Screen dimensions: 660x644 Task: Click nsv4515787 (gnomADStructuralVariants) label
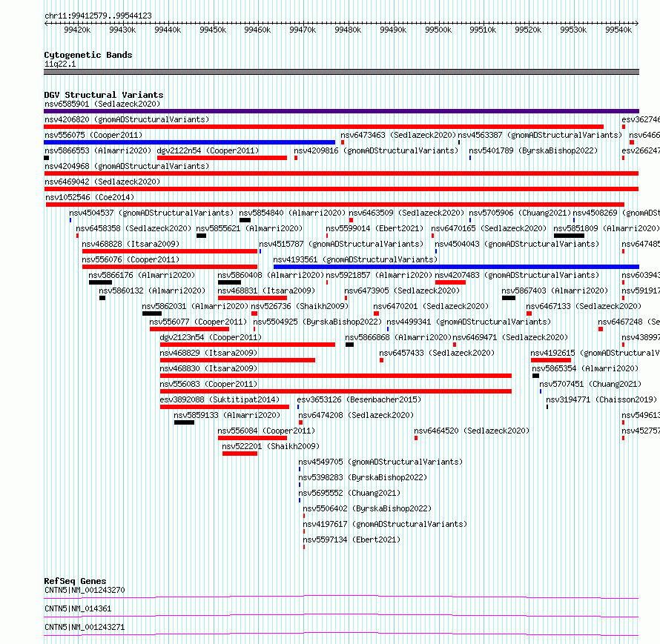click(341, 244)
